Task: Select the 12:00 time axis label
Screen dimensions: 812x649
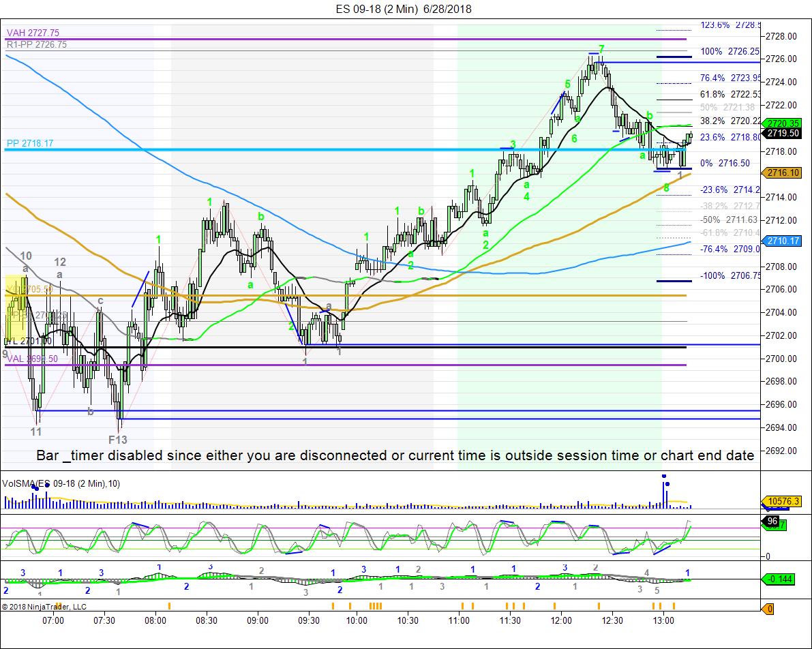Action: coord(561,620)
